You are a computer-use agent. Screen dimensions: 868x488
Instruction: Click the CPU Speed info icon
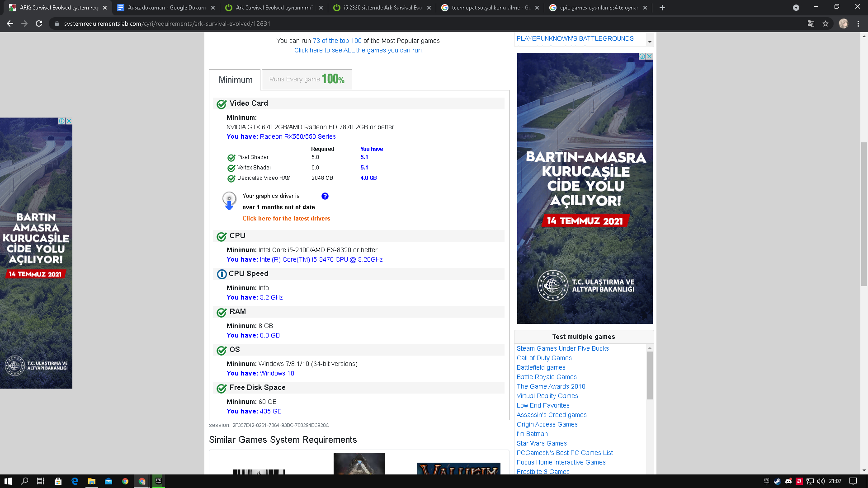[x=222, y=274]
